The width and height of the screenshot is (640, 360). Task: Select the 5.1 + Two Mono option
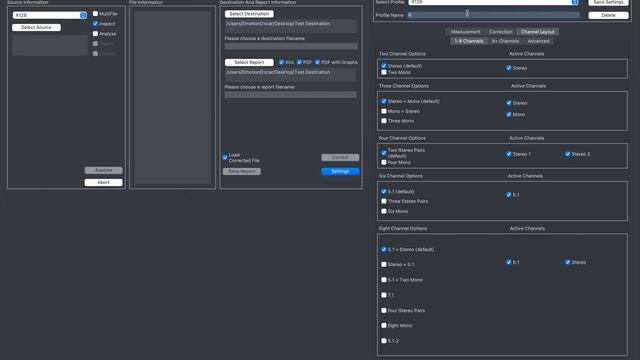tap(384, 280)
